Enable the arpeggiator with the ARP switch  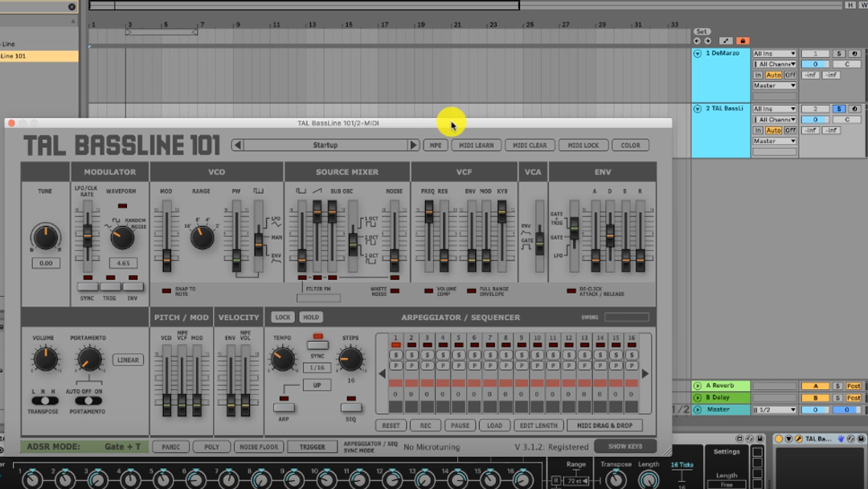tap(284, 407)
